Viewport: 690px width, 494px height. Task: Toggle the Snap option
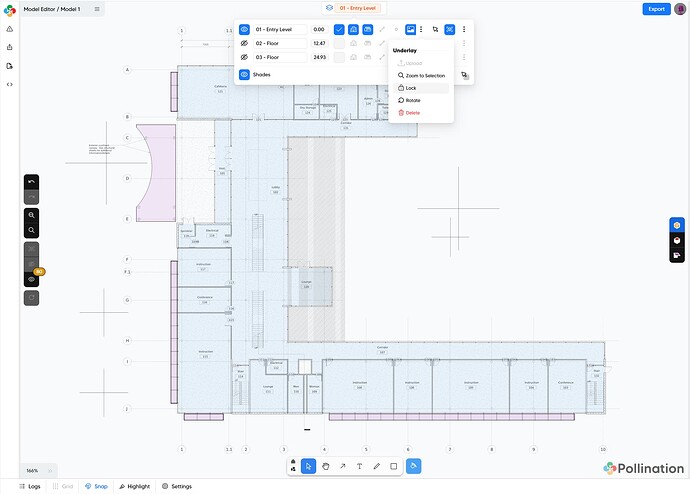pos(97,486)
